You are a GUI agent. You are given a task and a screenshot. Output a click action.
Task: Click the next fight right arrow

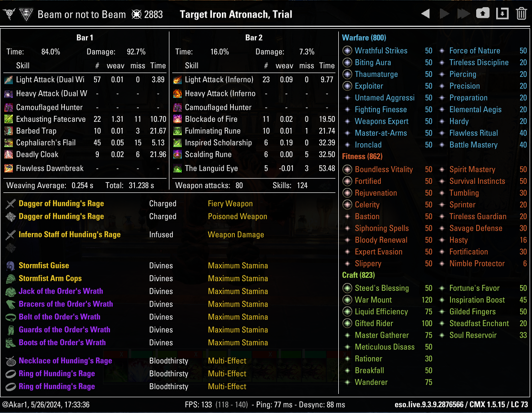click(444, 14)
